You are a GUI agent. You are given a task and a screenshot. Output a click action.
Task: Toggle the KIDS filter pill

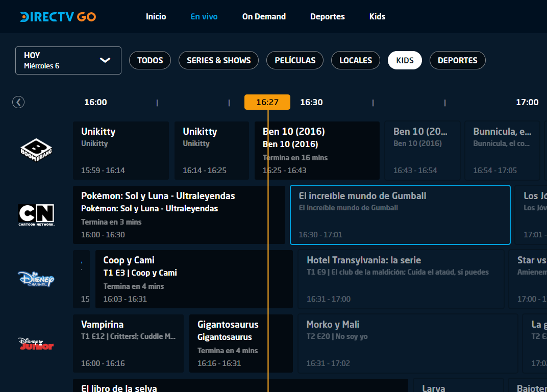tap(405, 60)
